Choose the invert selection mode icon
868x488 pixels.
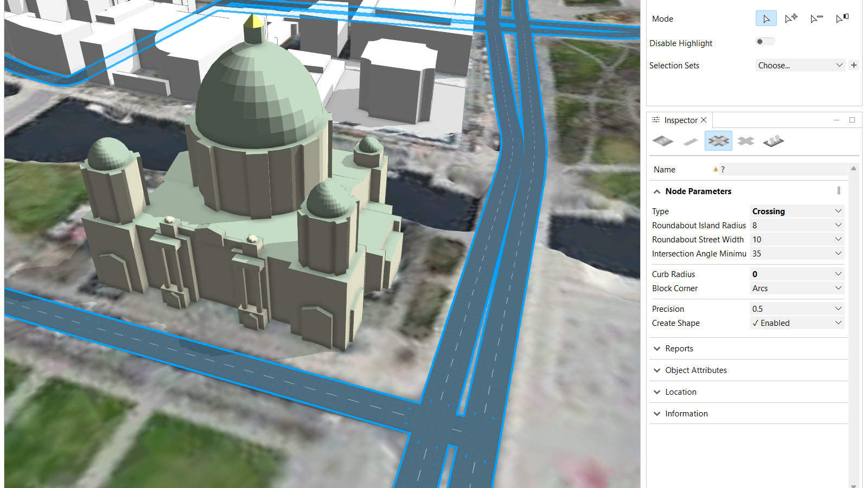click(842, 19)
